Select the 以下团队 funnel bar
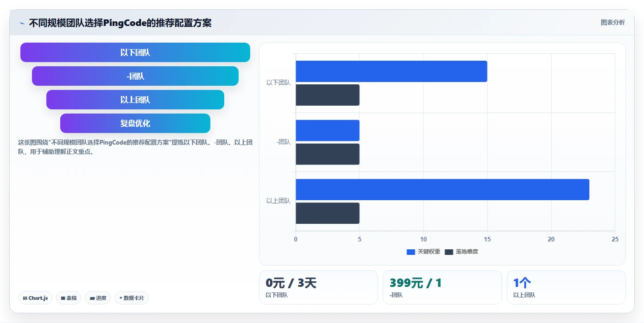The image size is (644, 323). tap(135, 52)
